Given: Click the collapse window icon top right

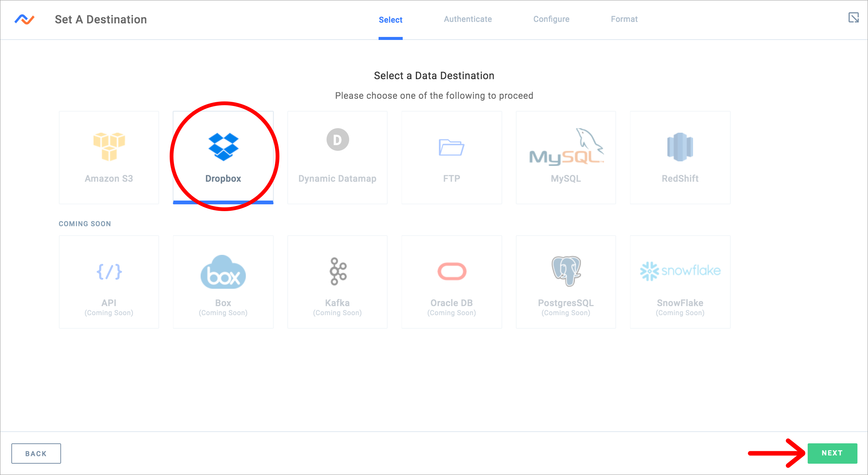Looking at the screenshot, I should point(854,17).
